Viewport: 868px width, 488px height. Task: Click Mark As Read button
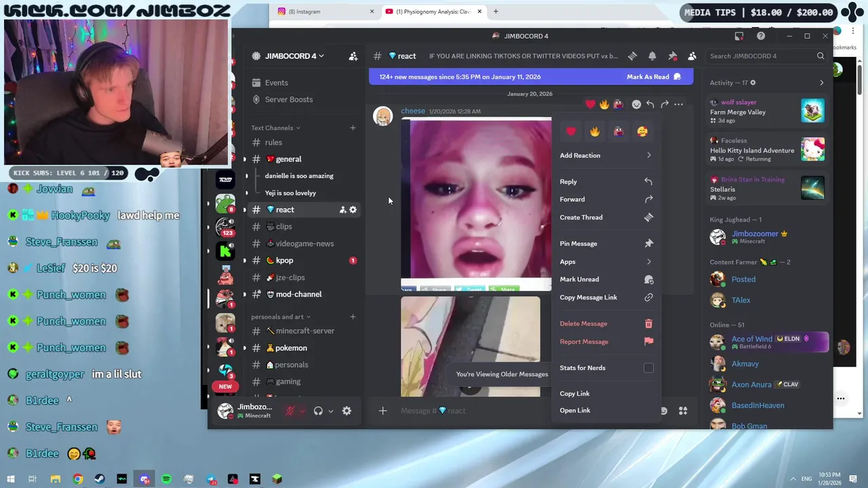(654, 77)
